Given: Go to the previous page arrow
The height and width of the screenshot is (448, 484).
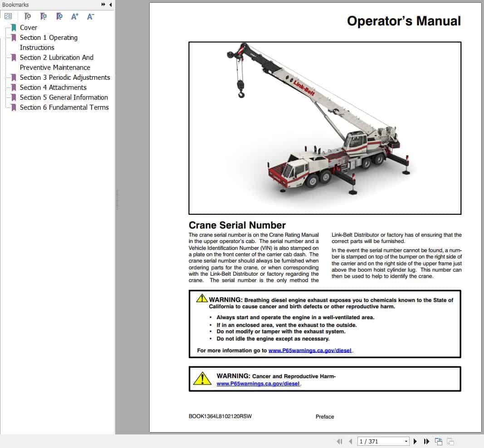Looking at the screenshot, I should click(x=350, y=441).
